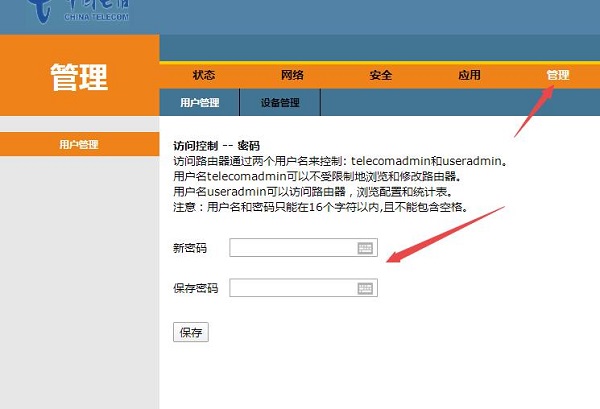Click line about useradmin可以访问路由器
The image size is (600, 409).
pyautogui.click(x=313, y=192)
